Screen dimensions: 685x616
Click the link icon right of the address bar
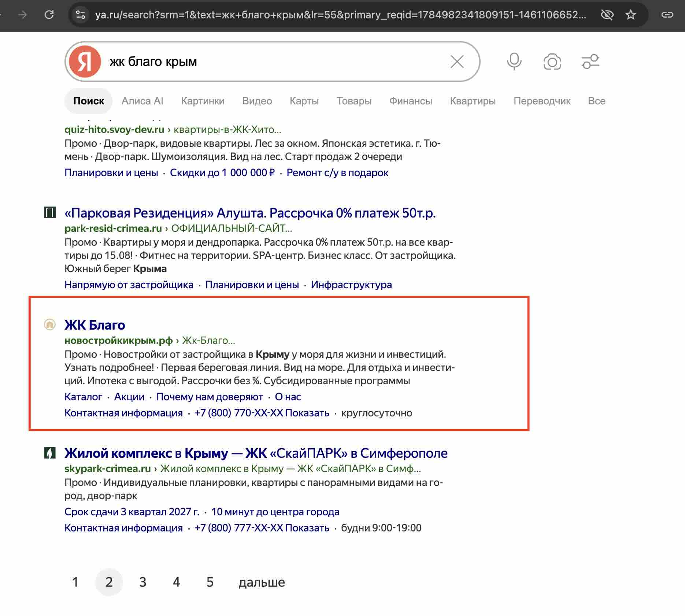point(667,15)
